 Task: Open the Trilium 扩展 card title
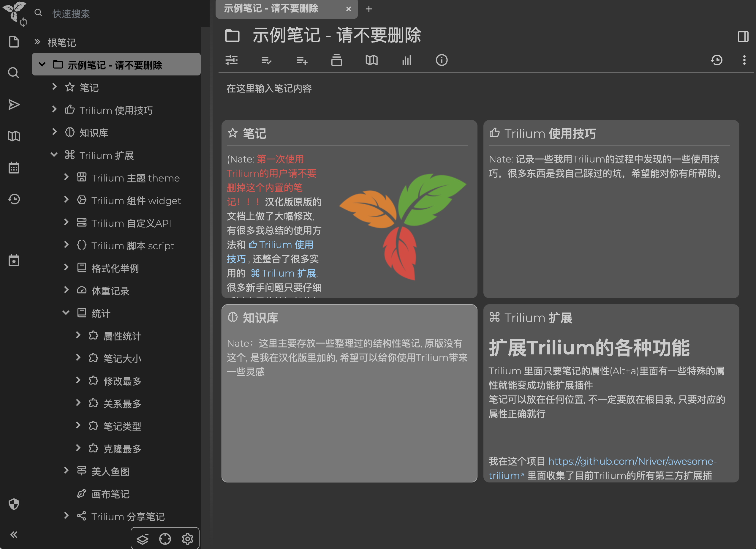(538, 318)
